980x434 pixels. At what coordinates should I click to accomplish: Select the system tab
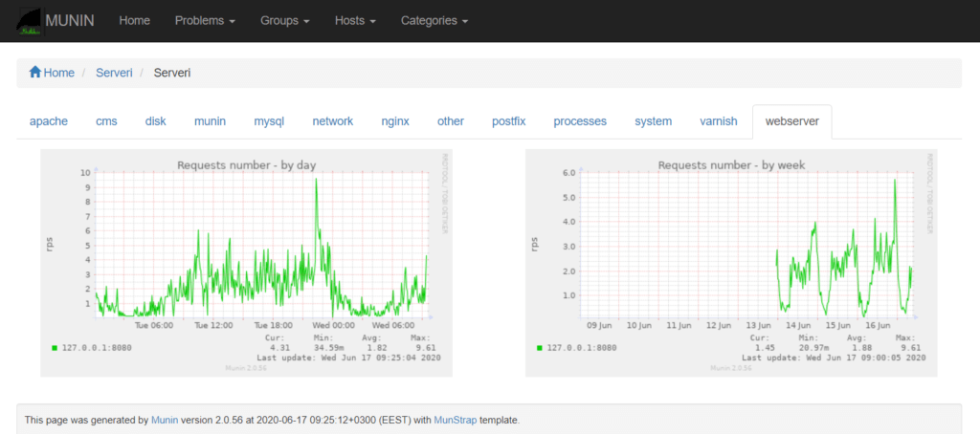pos(653,121)
